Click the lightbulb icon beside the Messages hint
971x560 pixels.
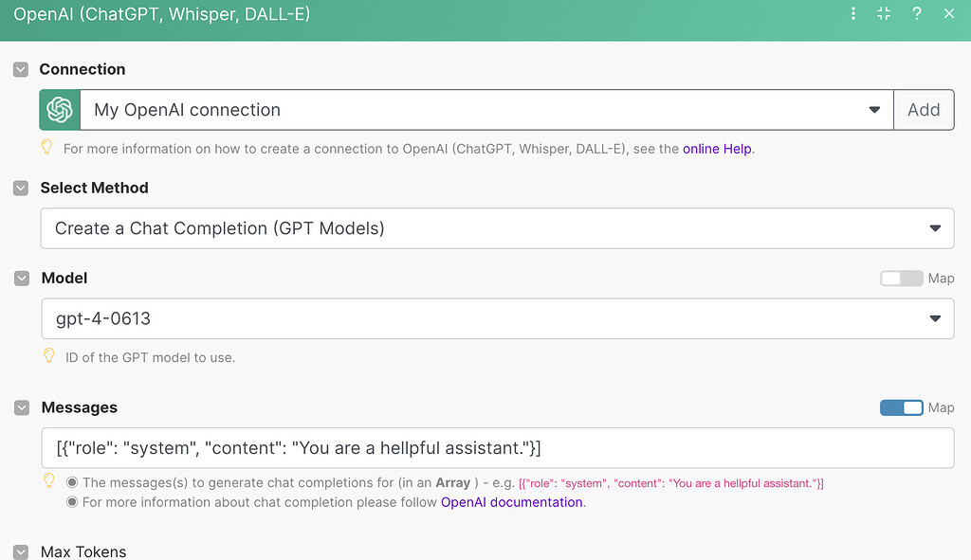[48, 481]
